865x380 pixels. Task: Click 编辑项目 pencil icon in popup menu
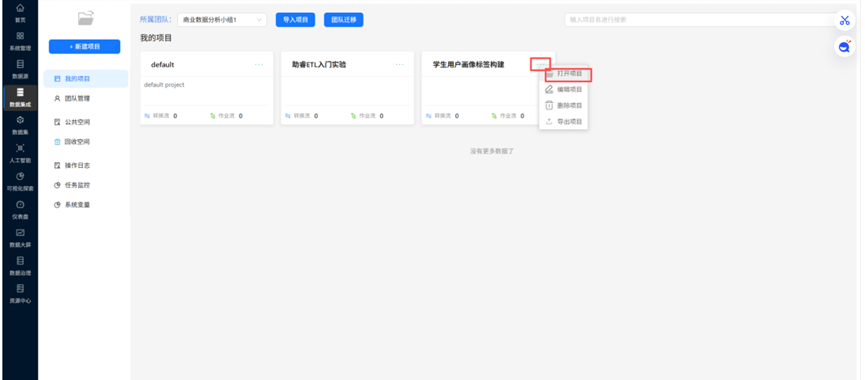tap(549, 89)
